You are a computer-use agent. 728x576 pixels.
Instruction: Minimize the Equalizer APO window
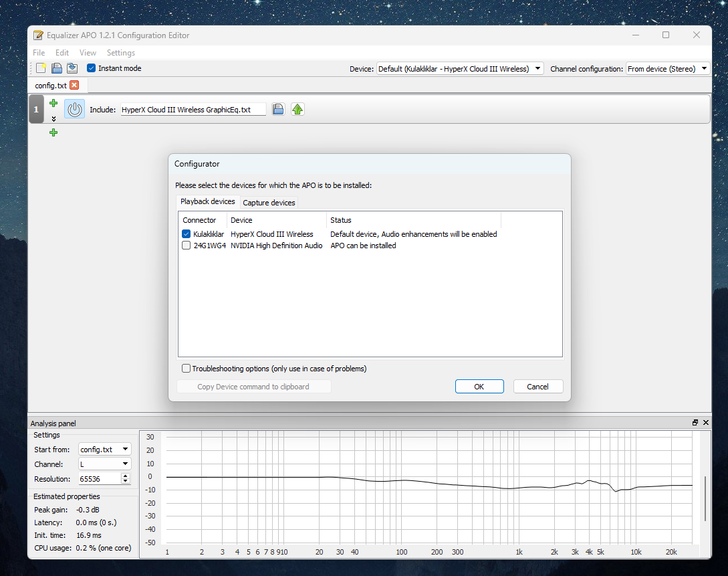(636, 35)
